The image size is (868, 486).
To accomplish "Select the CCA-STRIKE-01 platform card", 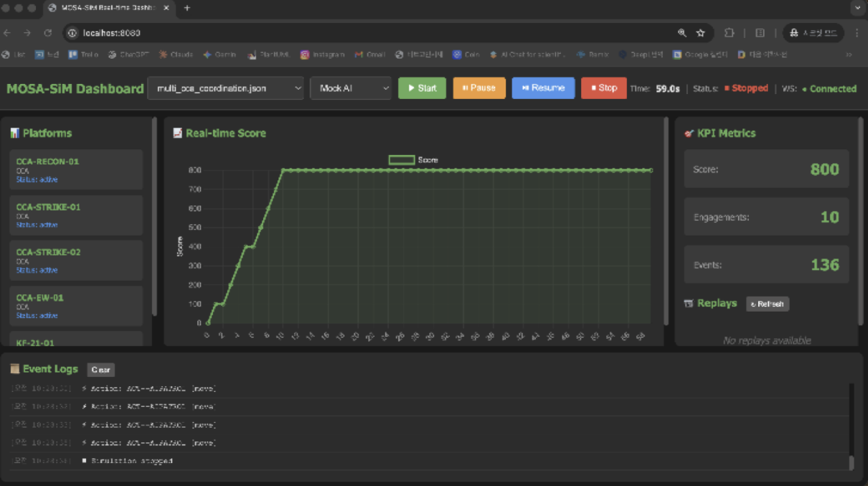I will 76,215.
